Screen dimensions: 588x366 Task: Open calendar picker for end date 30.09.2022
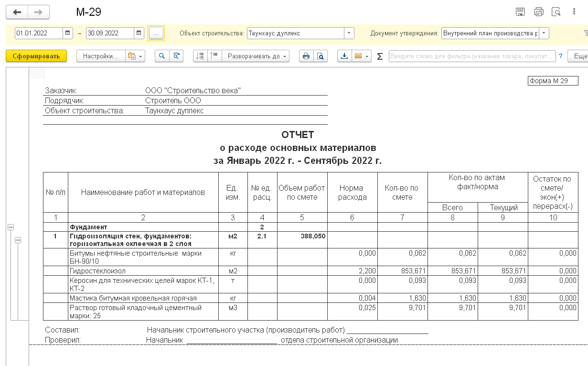139,33
